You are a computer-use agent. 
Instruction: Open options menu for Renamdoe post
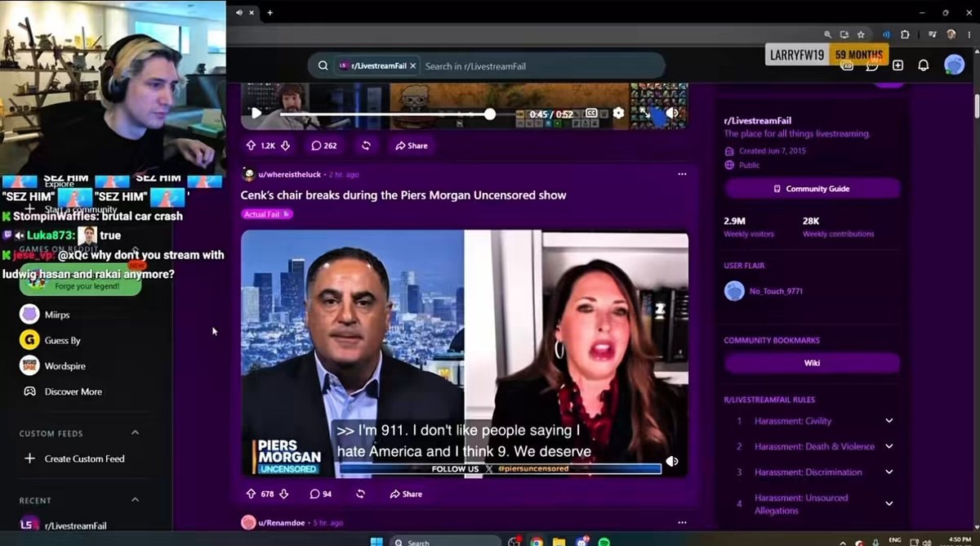pos(682,522)
